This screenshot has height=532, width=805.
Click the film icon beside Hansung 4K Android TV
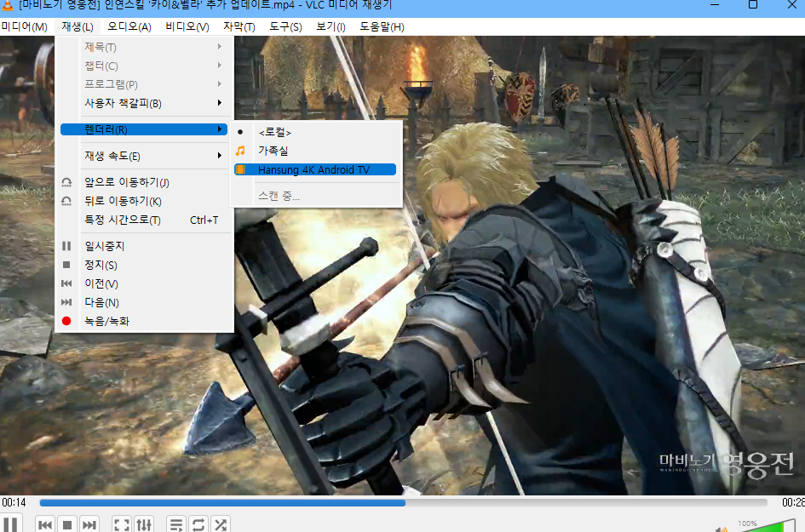pos(240,169)
